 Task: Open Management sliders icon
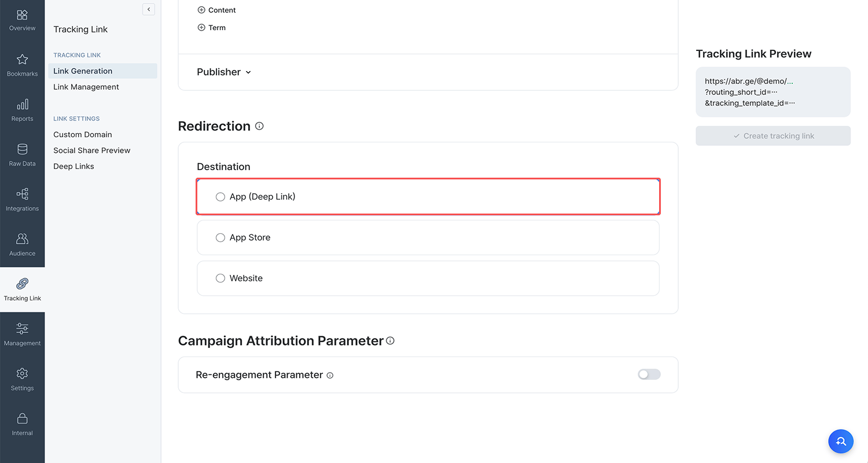[22, 329]
